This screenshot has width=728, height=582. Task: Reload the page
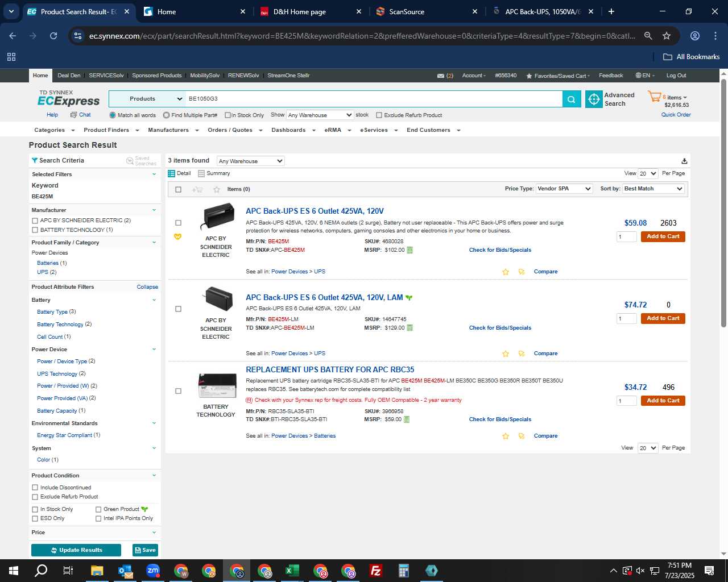click(53, 36)
